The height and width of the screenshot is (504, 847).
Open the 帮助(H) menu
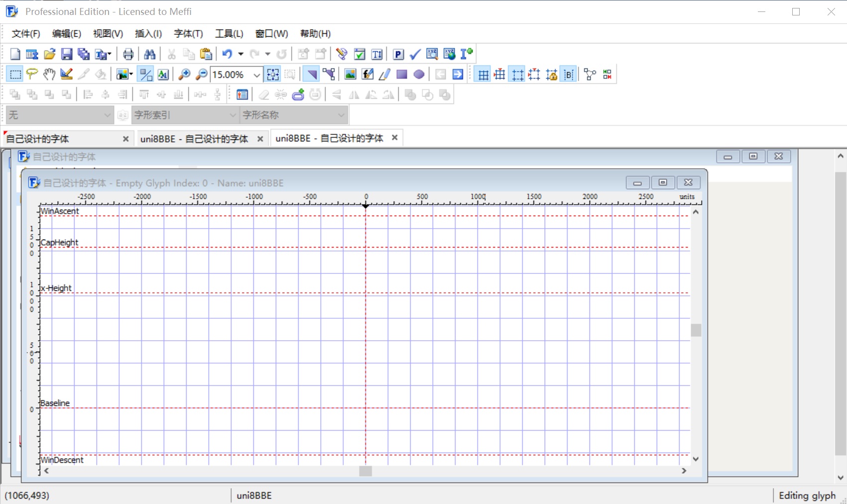(x=315, y=33)
